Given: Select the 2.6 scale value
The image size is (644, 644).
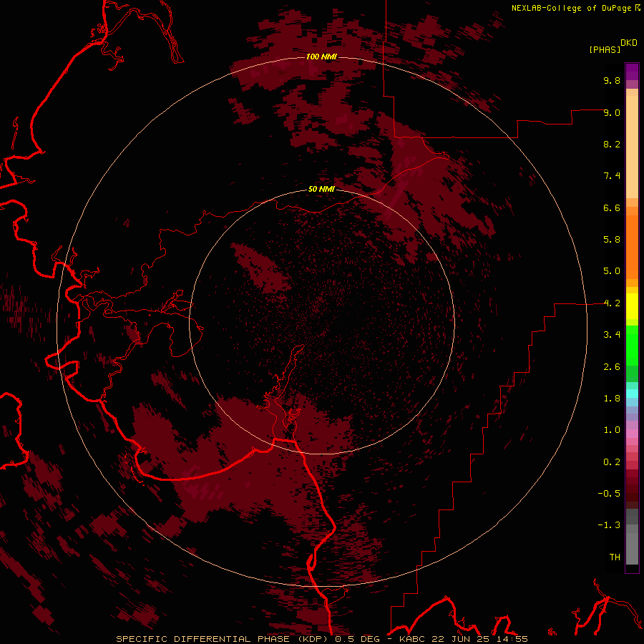Looking at the screenshot, I should [x=612, y=367].
